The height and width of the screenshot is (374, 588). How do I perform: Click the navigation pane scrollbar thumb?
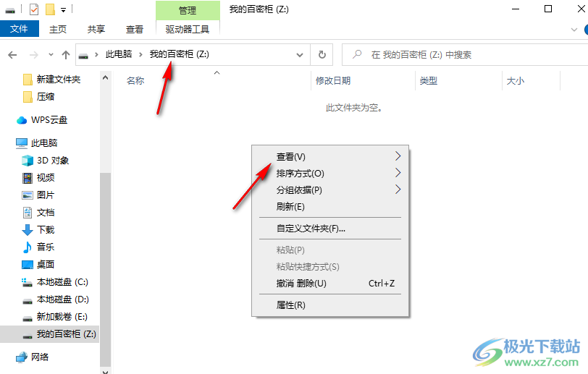pos(106,270)
